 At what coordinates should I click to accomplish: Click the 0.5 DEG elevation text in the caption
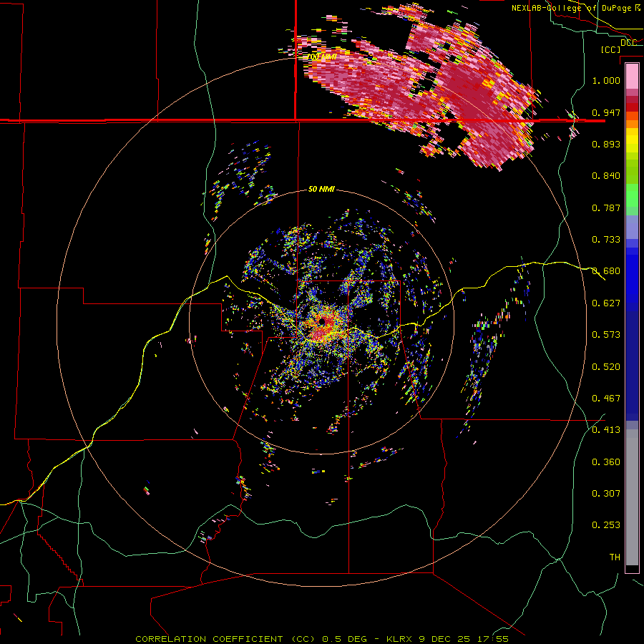pos(344,639)
